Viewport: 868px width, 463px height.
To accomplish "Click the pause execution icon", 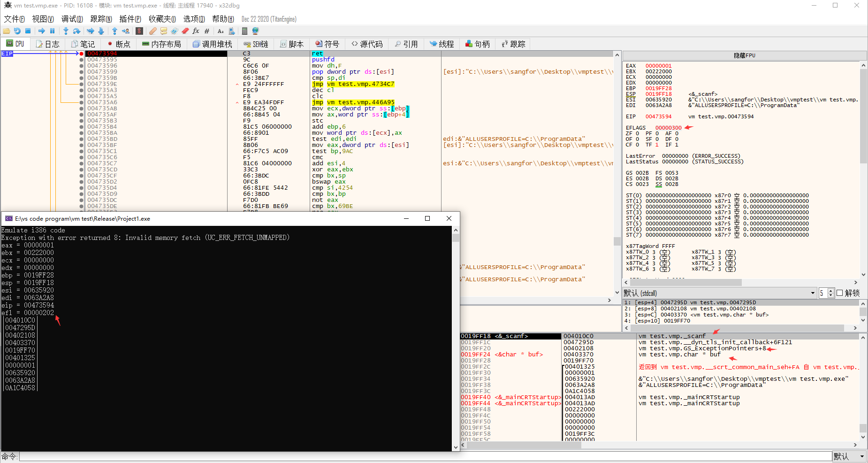I will (x=53, y=31).
